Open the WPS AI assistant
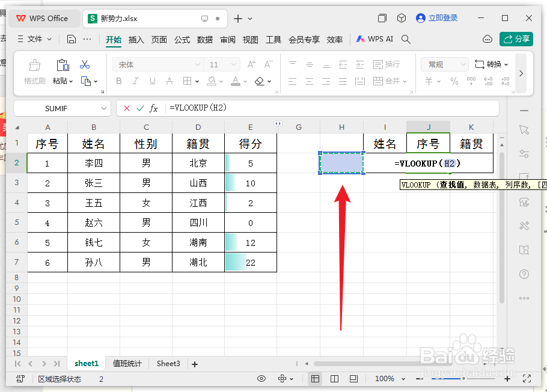This screenshot has height=392, width=547. 374,38
